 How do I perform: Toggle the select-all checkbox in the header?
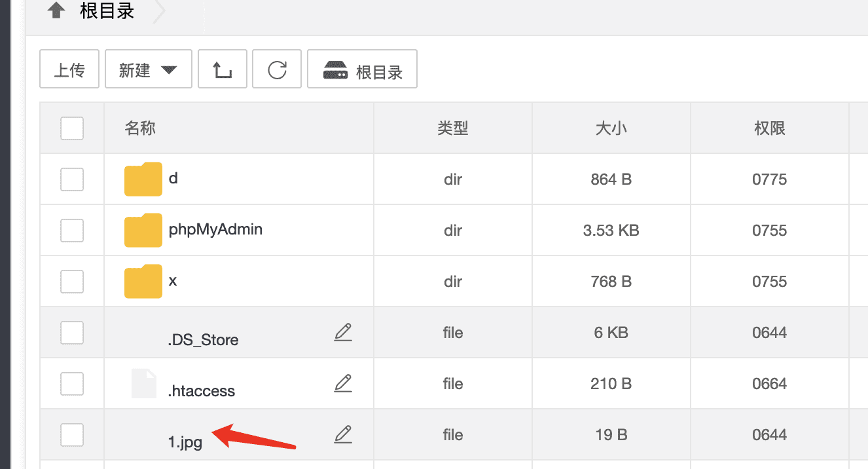coord(72,128)
